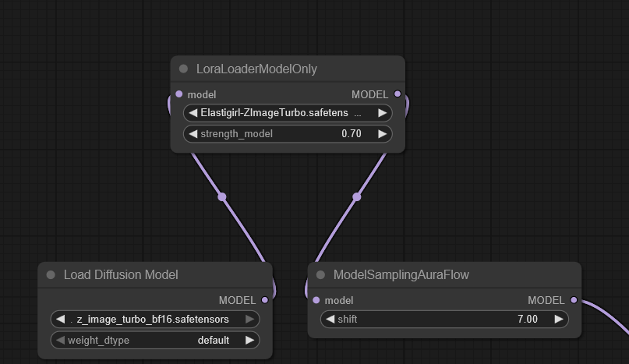Screen dimensions: 629x364
Task: Select previous diffusion model with left arrow
Action: tap(61, 319)
